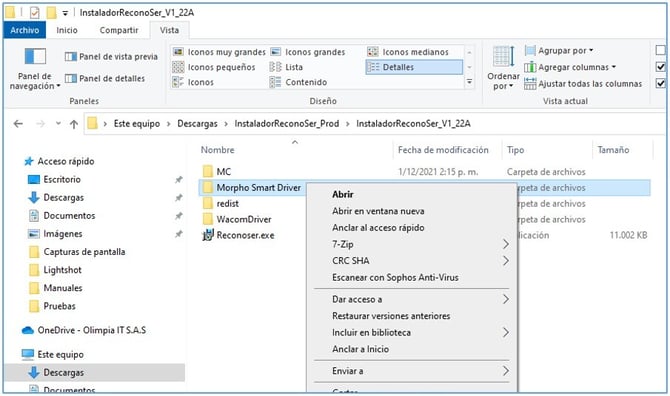Choose Anclar a Inicio
The width and height of the screenshot is (670, 396).
pos(412,349)
